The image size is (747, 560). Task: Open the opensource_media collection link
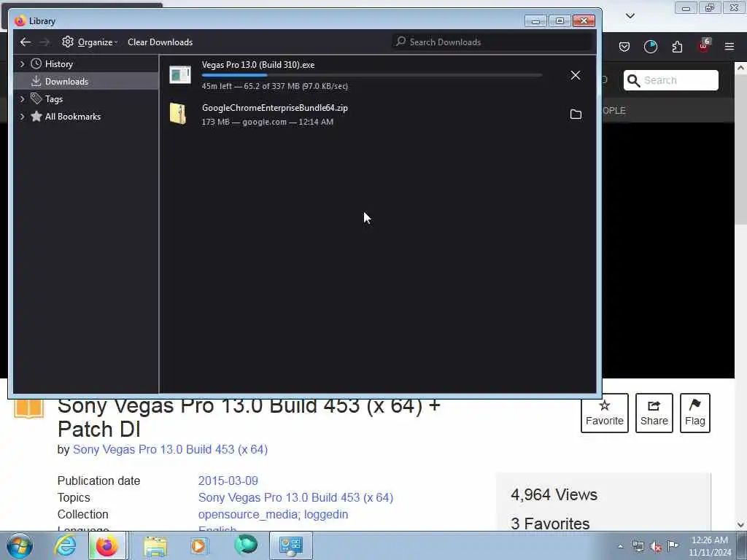tap(248, 514)
